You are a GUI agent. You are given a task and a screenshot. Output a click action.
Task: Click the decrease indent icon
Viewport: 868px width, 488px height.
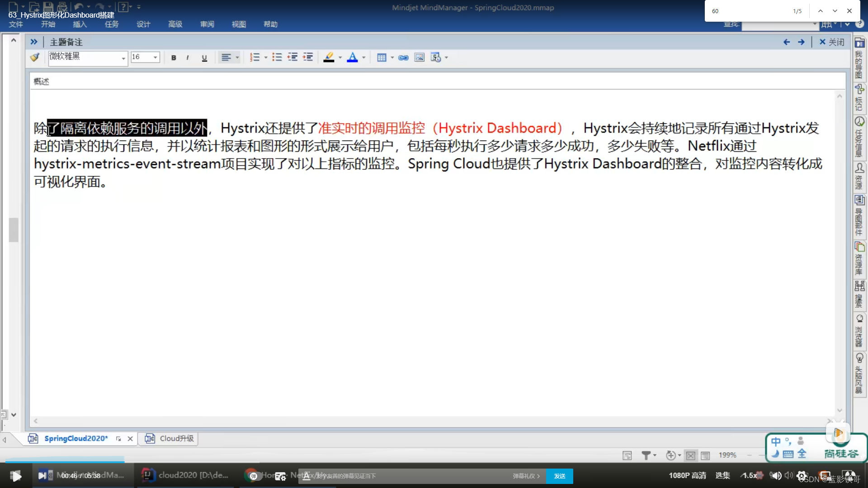292,57
